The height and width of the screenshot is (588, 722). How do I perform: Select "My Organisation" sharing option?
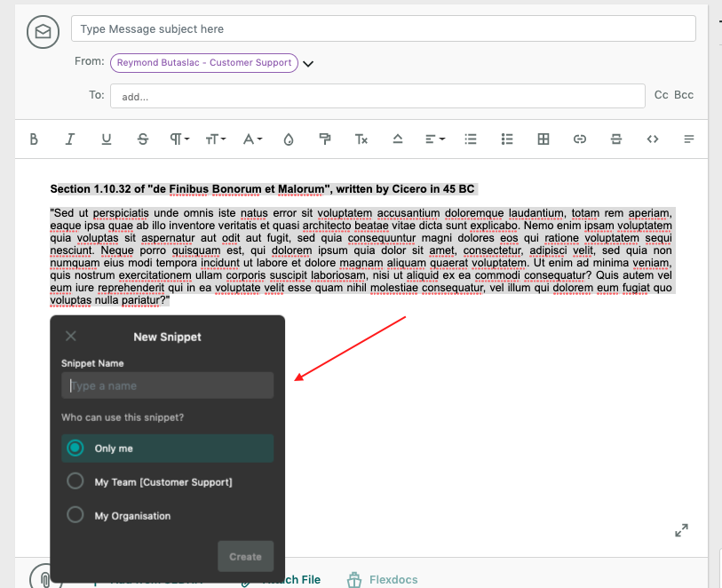76,515
